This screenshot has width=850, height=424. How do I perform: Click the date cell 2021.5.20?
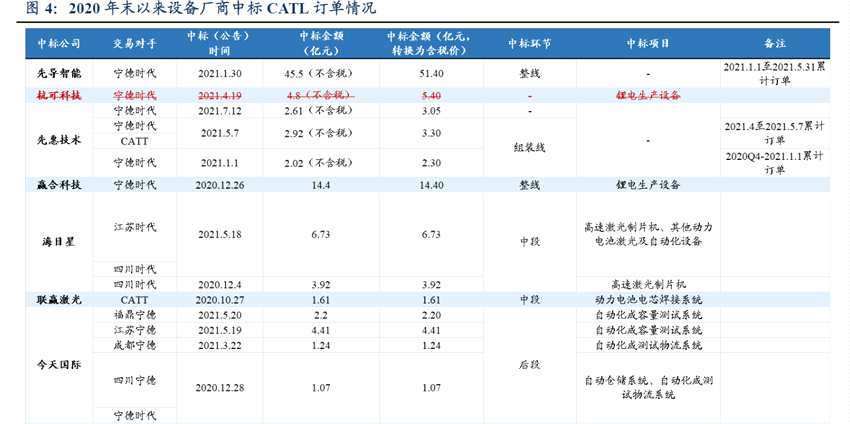[x=220, y=315]
